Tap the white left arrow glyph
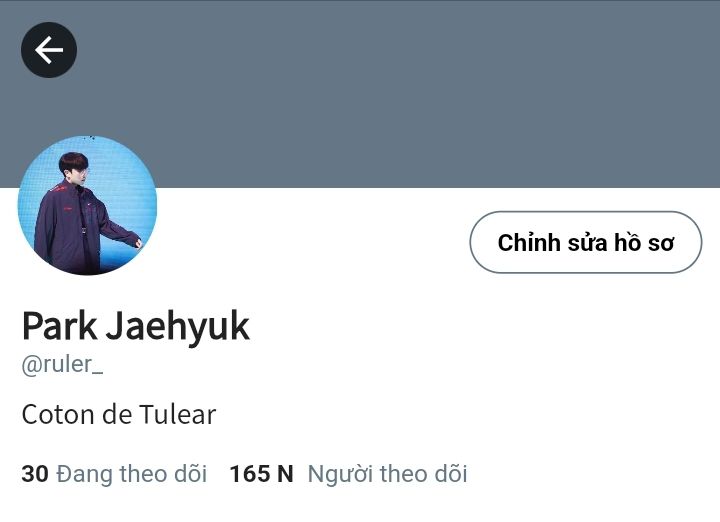 click(49, 50)
